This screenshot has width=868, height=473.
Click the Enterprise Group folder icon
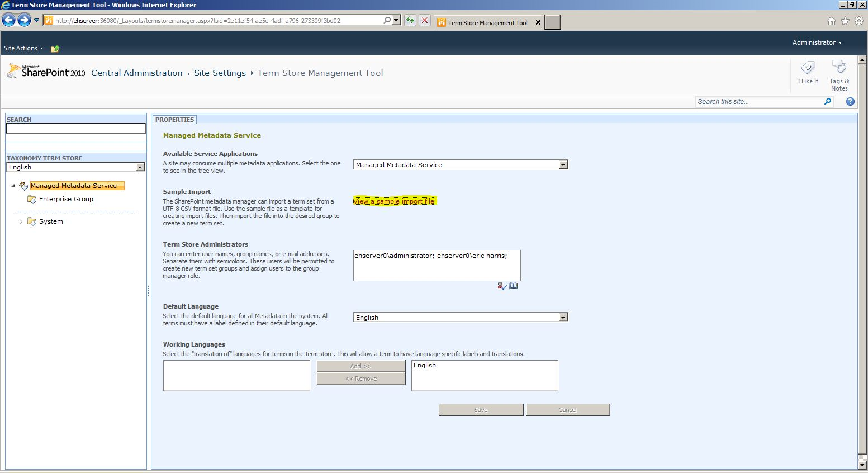click(32, 199)
